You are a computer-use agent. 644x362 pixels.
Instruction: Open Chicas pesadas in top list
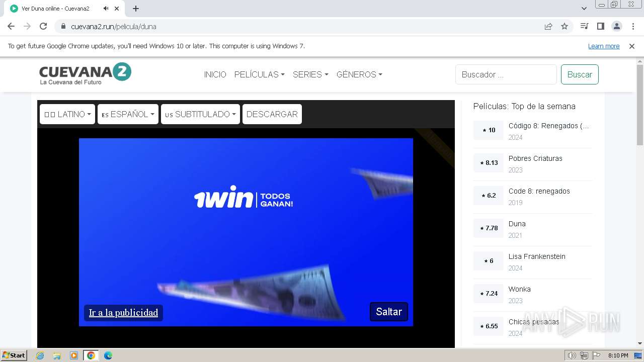pos(534,322)
